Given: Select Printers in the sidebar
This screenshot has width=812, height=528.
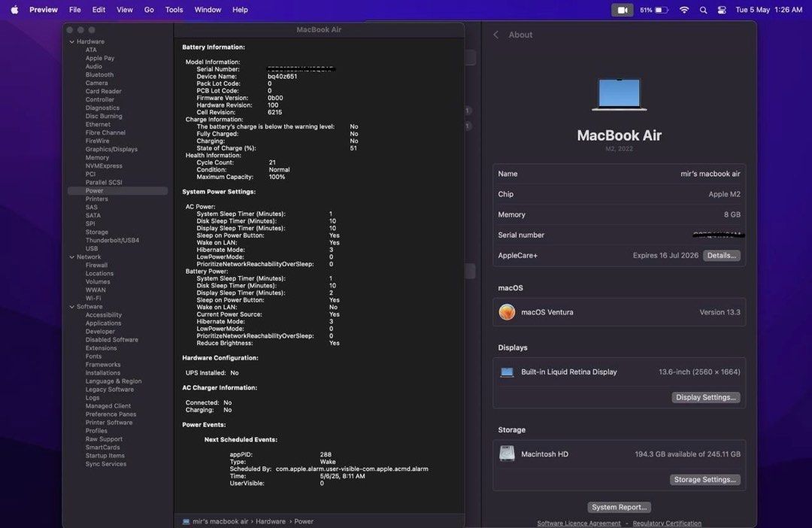Looking at the screenshot, I should tap(97, 199).
